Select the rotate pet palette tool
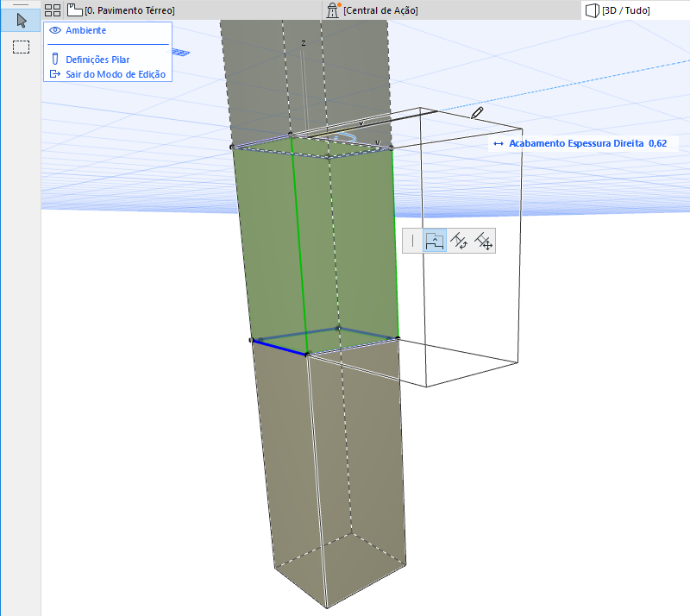The image size is (690, 616). (x=459, y=241)
